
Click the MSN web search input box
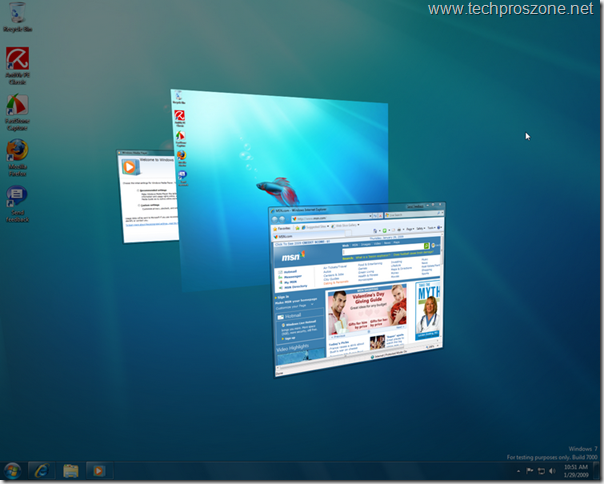(383, 251)
